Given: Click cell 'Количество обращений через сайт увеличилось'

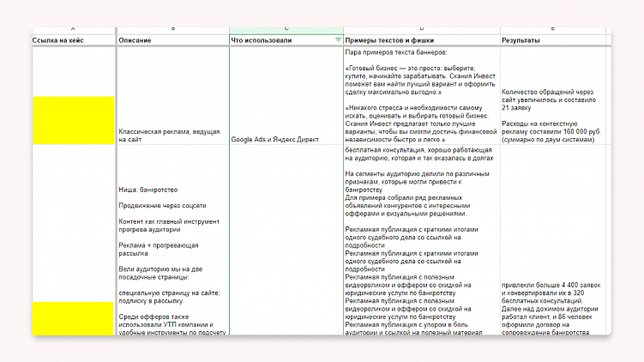Looking at the screenshot, I should click(553, 95).
